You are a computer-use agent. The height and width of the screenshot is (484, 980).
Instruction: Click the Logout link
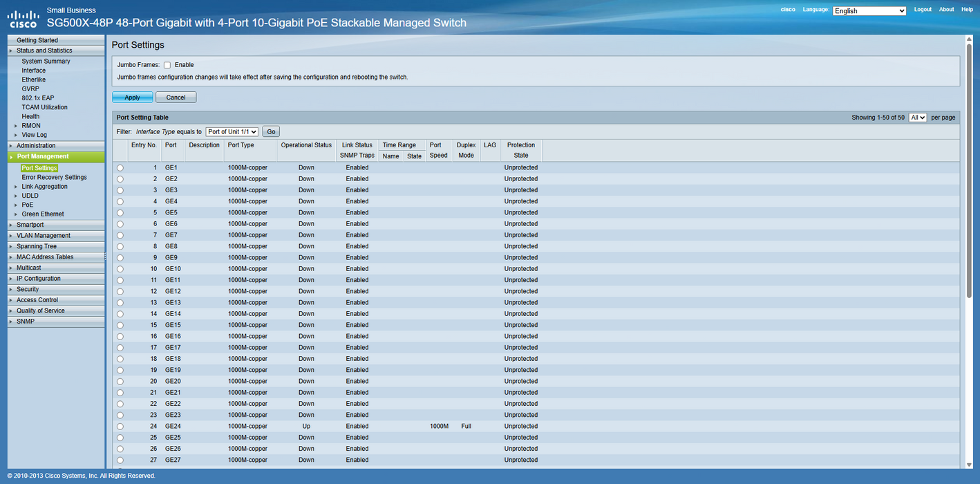[x=923, y=10]
